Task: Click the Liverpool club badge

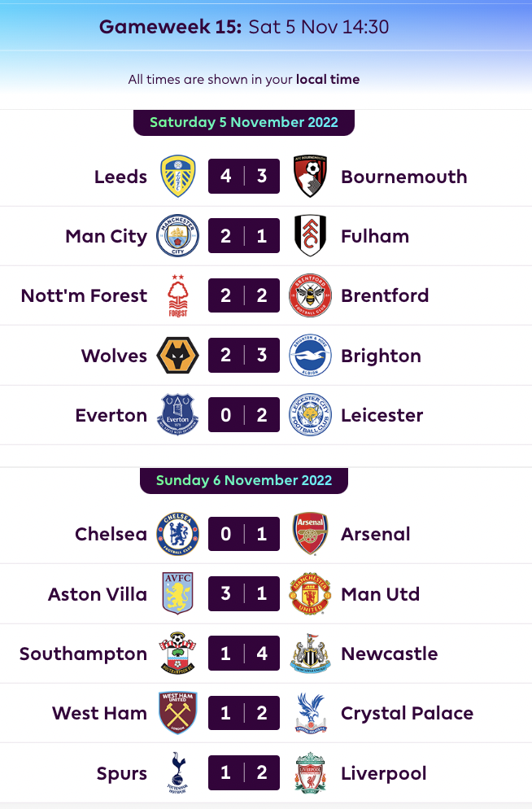Action: click(310, 772)
